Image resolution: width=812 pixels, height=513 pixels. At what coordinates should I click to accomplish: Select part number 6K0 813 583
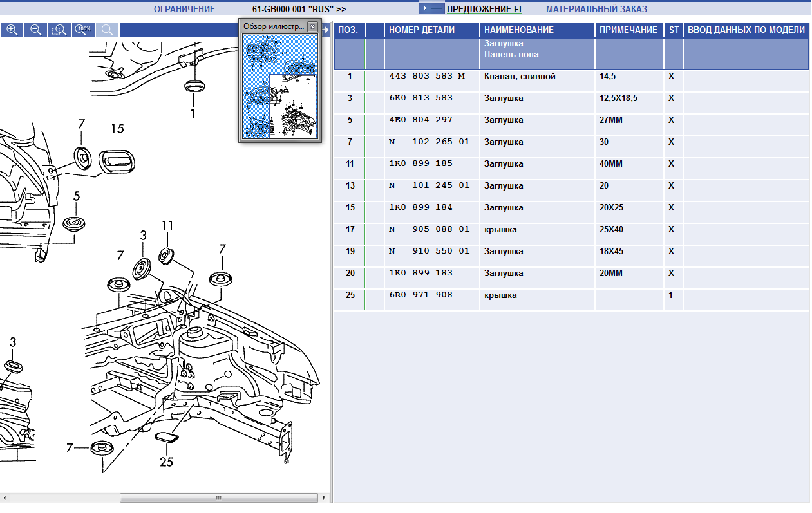click(421, 98)
